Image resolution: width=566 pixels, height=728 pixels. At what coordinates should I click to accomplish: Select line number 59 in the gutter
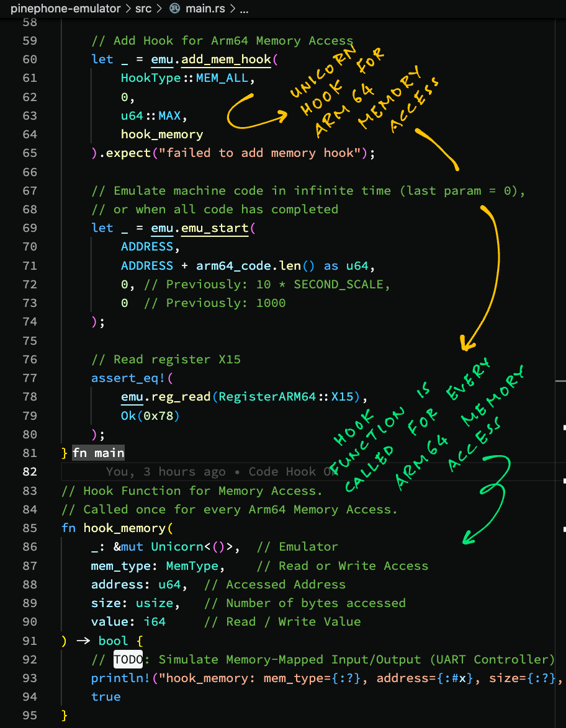point(30,40)
